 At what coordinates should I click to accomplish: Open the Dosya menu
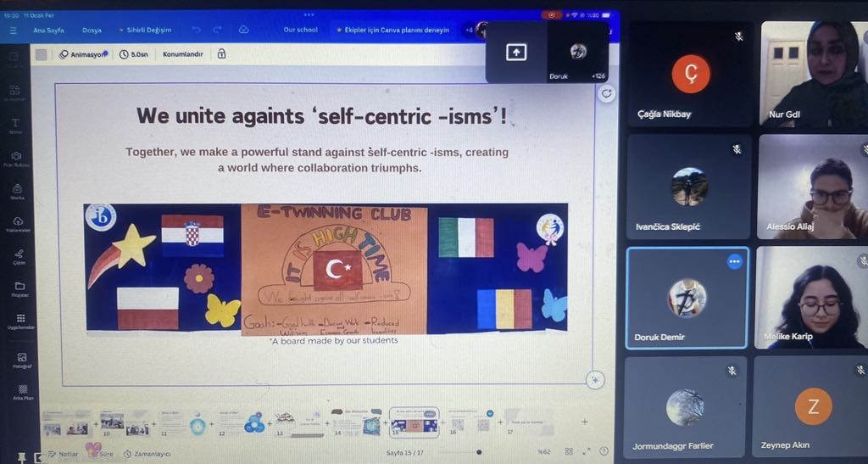pos(92,31)
